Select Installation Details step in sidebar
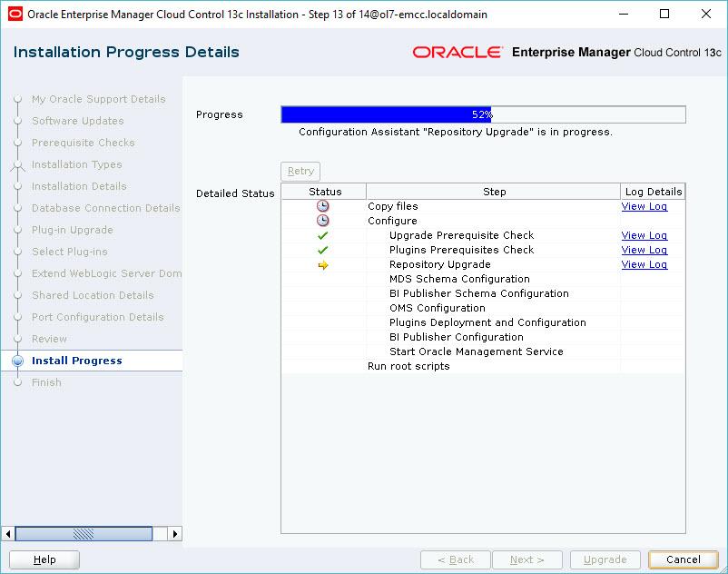 (79, 186)
